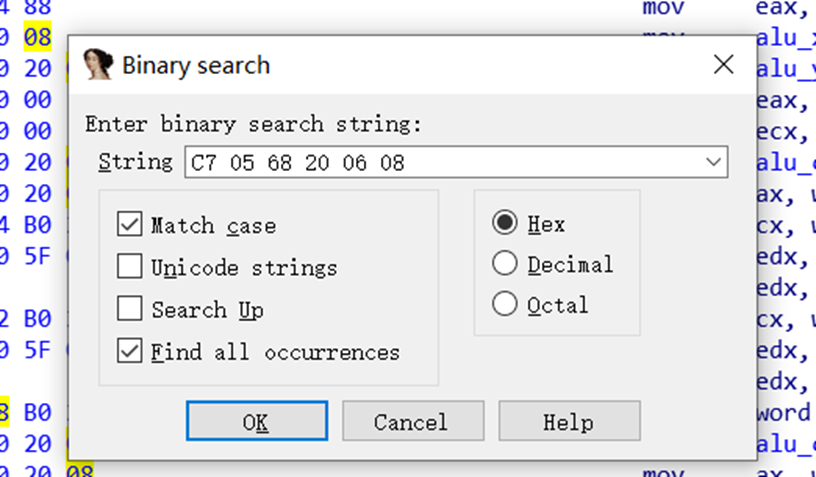816x477 pixels.
Task: Open Help for binary search
Action: [569, 421]
